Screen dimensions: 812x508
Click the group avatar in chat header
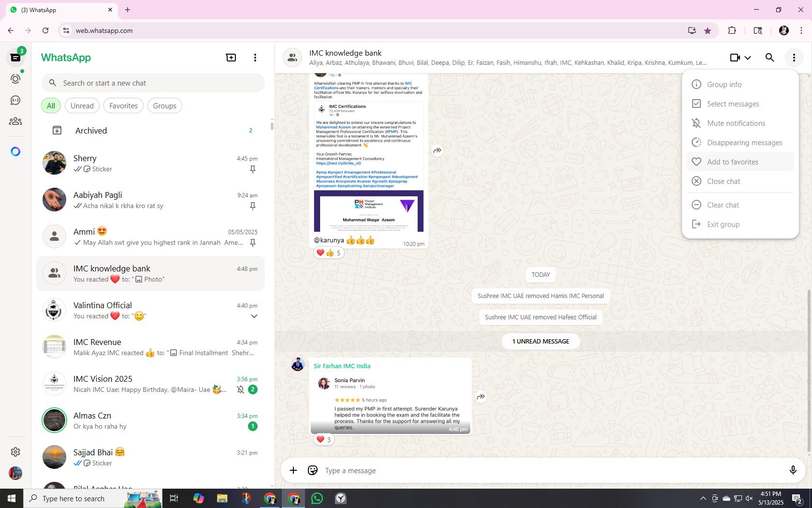click(292, 58)
